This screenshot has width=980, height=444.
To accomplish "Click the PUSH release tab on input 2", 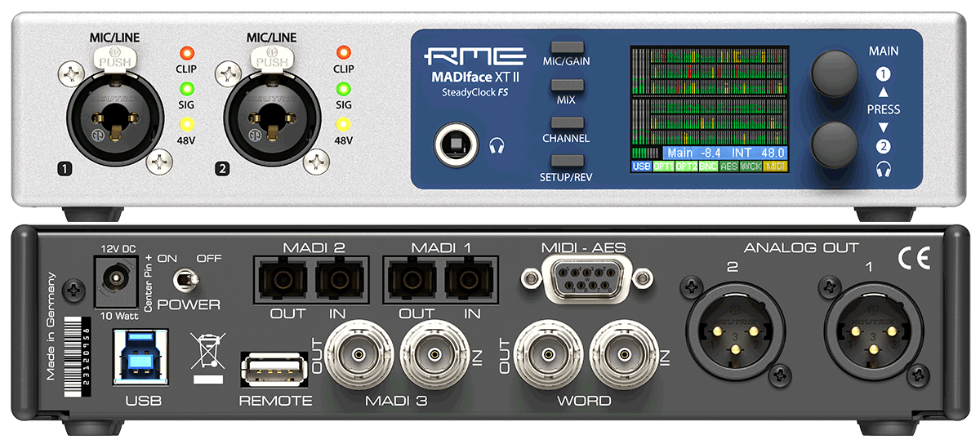I will [271, 59].
